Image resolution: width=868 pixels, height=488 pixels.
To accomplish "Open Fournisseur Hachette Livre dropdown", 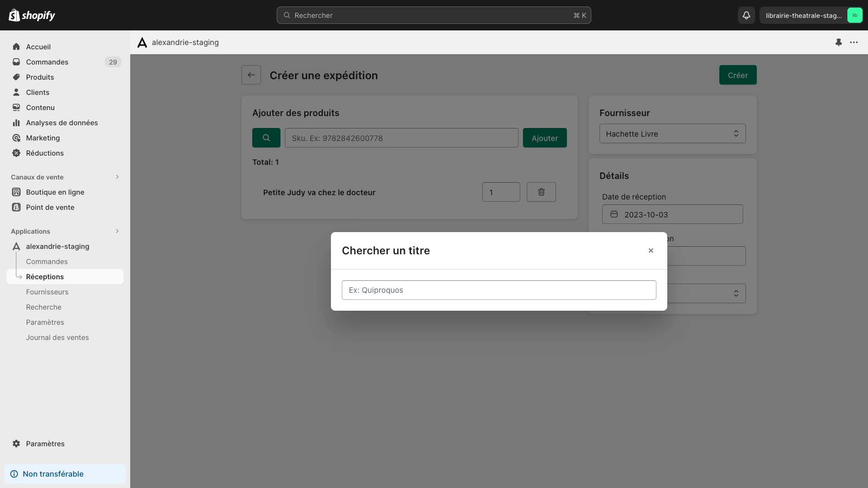I will (x=673, y=133).
